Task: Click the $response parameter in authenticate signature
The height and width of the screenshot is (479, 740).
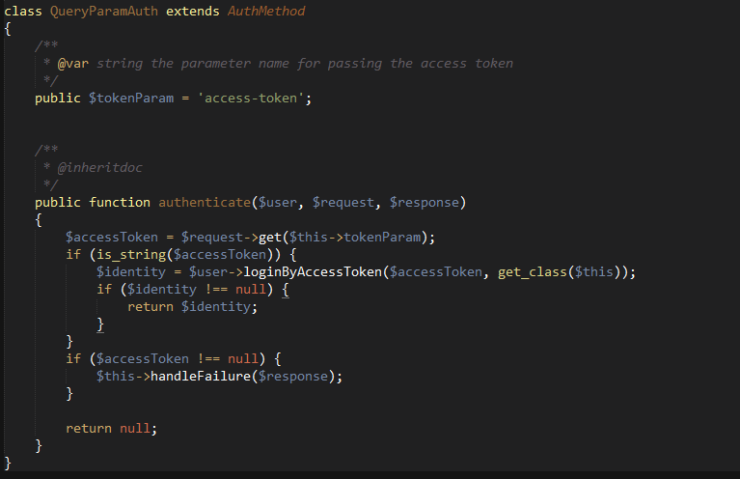Action: pos(424,202)
